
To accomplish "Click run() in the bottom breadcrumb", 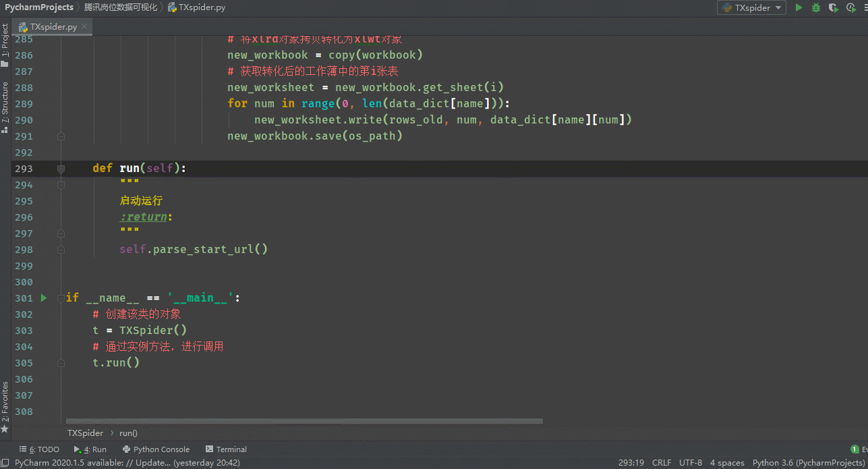I will click(x=128, y=433).
